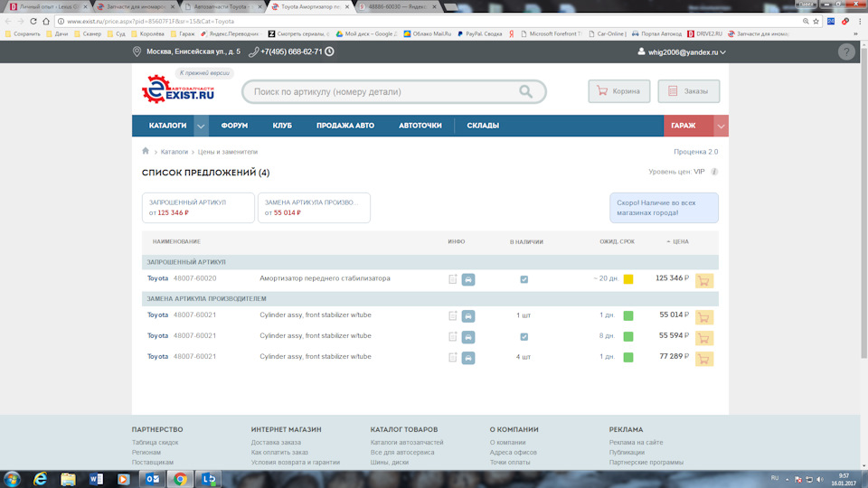The image size is (868, 488).
Task: Add the 55 014 ₽ offer to cart
Action: tap(703, 317)
